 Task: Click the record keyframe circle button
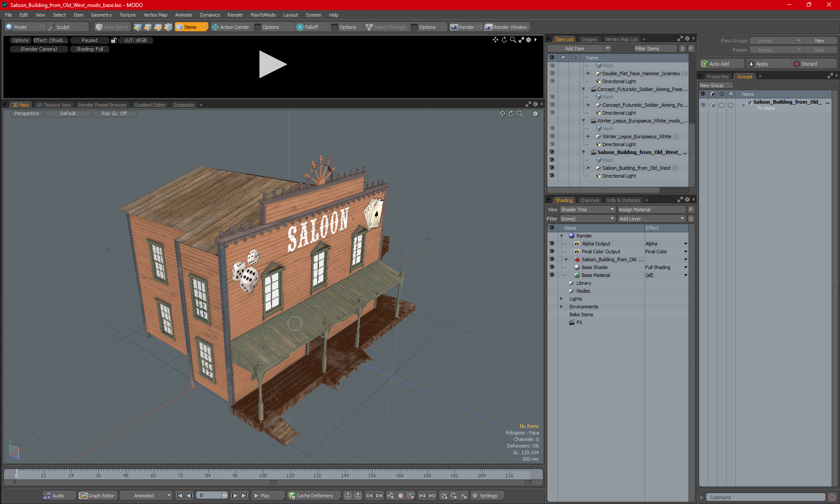(x=400, y=496)
